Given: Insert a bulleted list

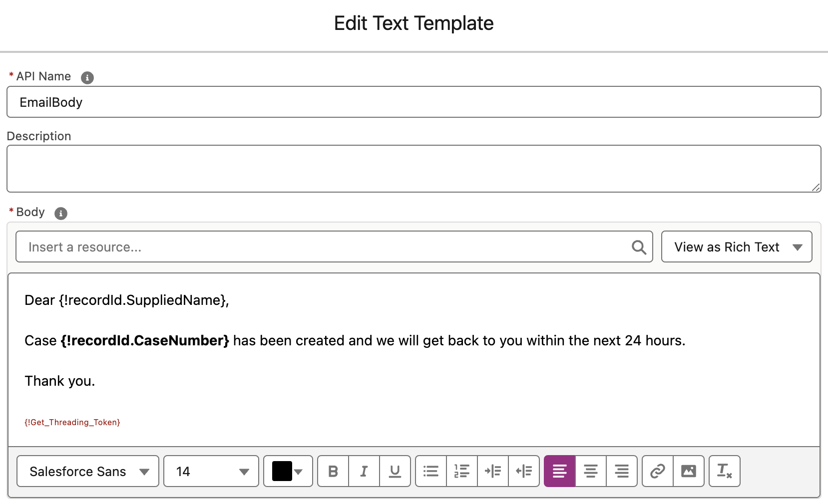Looking at the screenshot, I should [x=430, y=471].
